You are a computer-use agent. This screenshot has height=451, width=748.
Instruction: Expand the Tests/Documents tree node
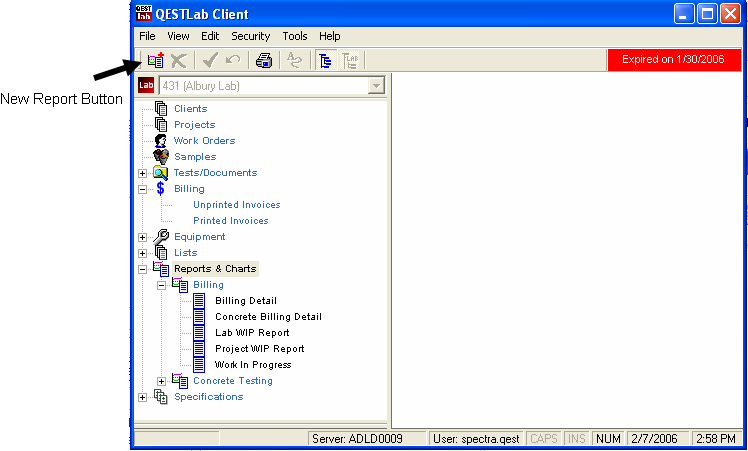143,173
